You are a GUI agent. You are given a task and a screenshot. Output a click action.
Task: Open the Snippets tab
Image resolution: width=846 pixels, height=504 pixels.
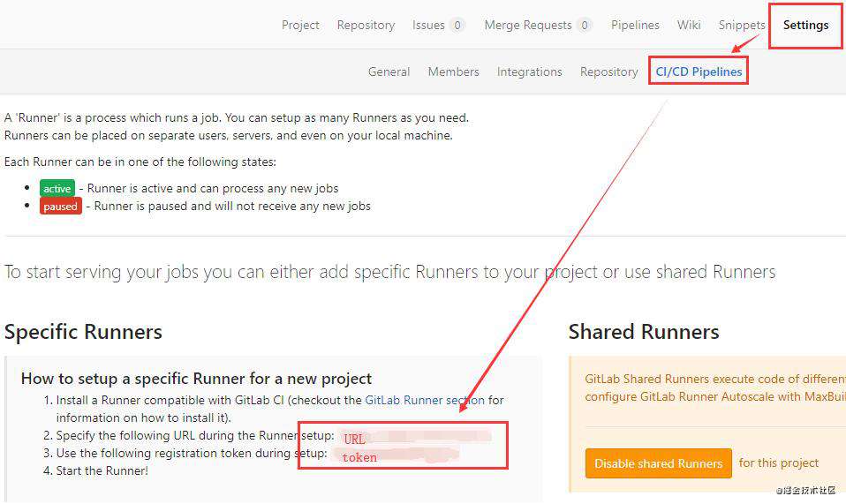742,26
